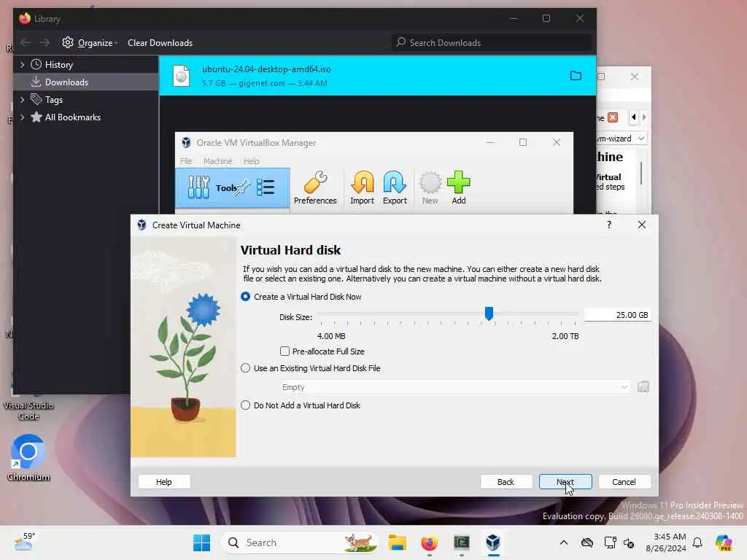Click the Disk Size slider handle

tap(489, 314)
